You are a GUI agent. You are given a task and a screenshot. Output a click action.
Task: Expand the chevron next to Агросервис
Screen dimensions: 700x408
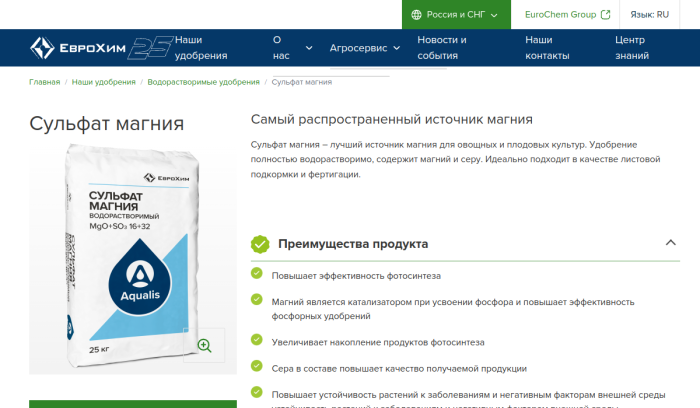396,48
